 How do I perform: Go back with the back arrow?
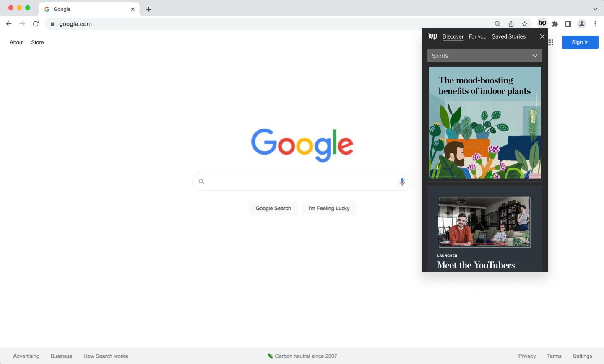click(x=9, y=24)
